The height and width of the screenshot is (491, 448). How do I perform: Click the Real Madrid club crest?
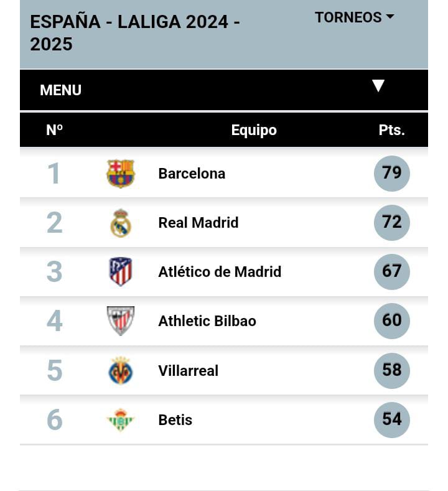coord(121,223)
